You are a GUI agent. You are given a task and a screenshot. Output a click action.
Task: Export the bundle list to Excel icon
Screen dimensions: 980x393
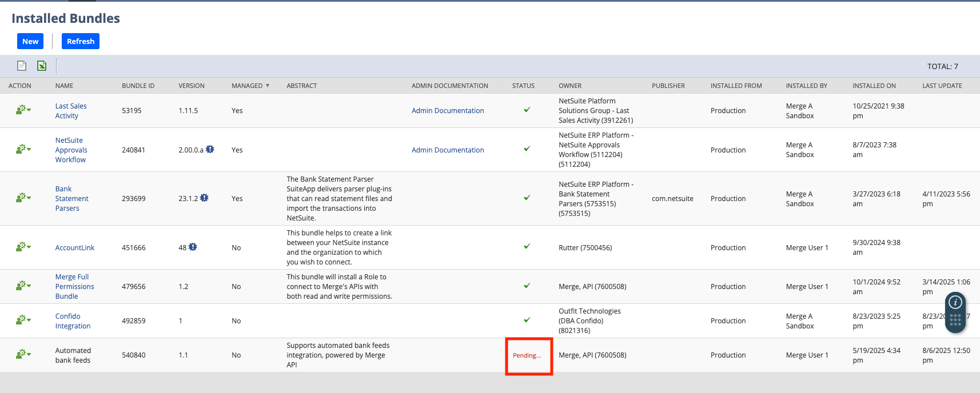(42, 66)
